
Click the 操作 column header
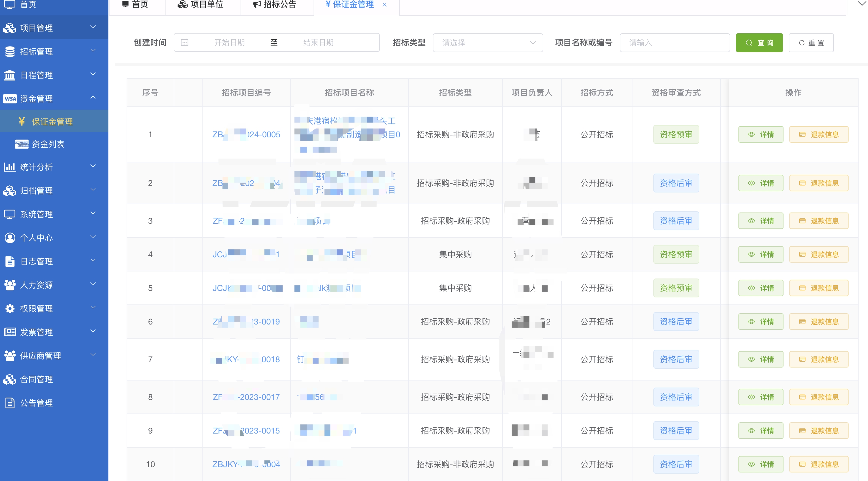click(793, 93)
